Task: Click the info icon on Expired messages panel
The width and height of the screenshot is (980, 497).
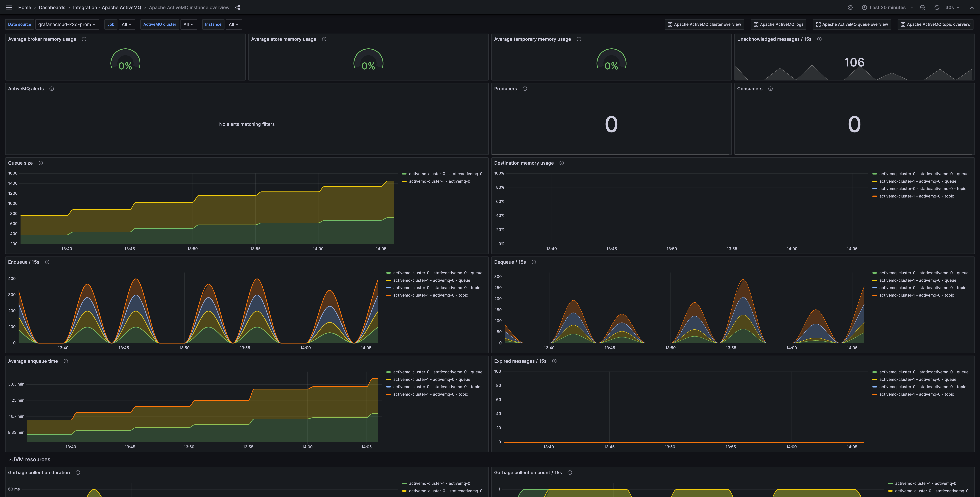Action: 554,361
